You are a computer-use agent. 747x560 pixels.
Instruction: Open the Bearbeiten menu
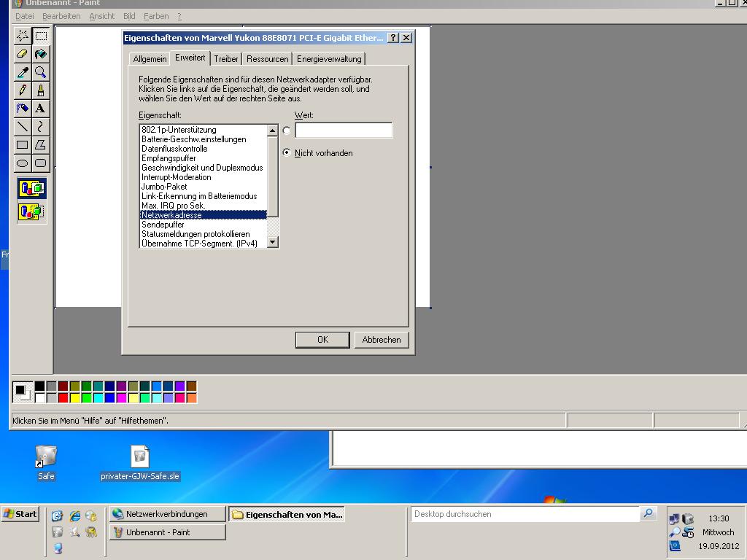(61, 16)
